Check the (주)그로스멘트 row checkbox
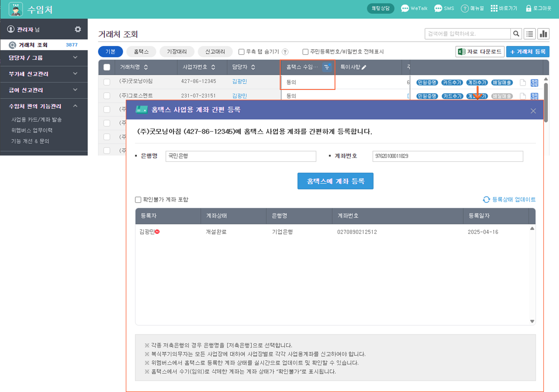Screen dimensions: 559x392 pos(107,96)
